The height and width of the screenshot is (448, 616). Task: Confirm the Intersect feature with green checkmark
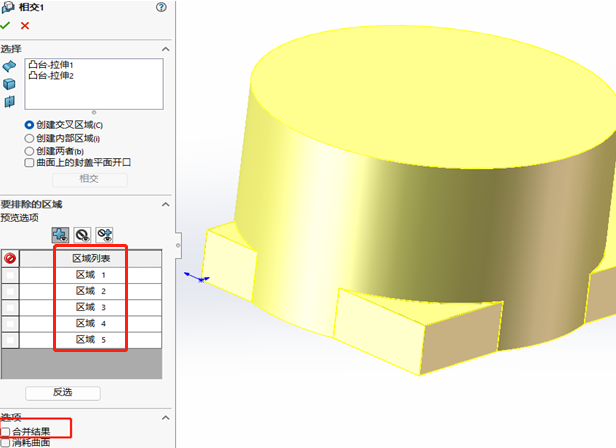pos(5,26)
